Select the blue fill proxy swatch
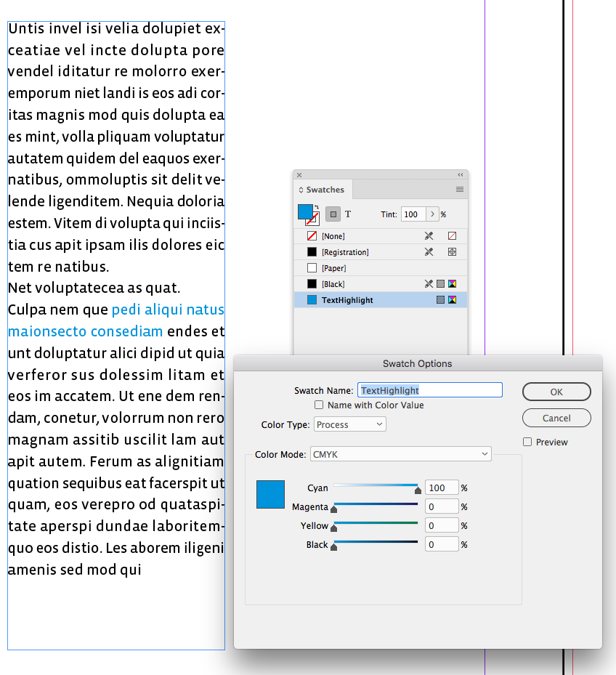616x675 pixels. (x=306, y=211)
